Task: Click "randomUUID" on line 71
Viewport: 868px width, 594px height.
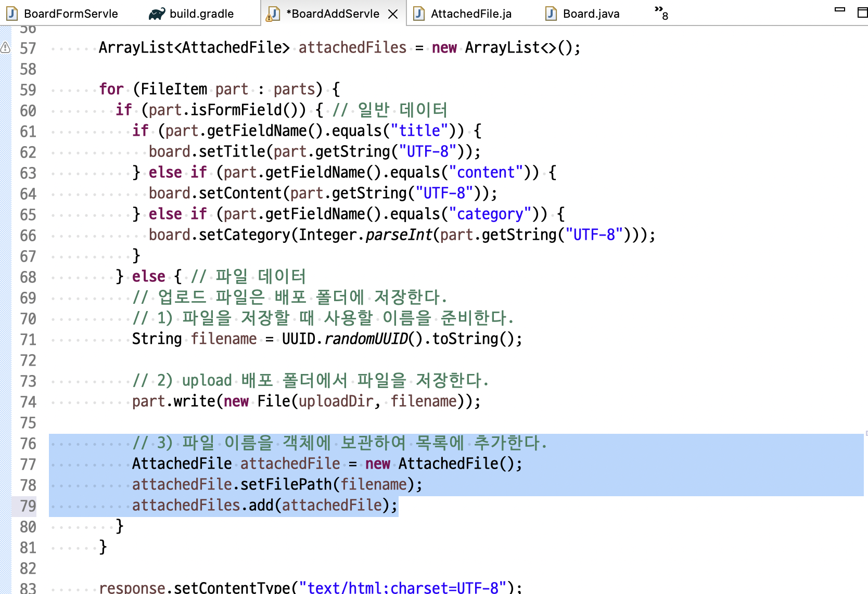Action: (x=366, y=339)
